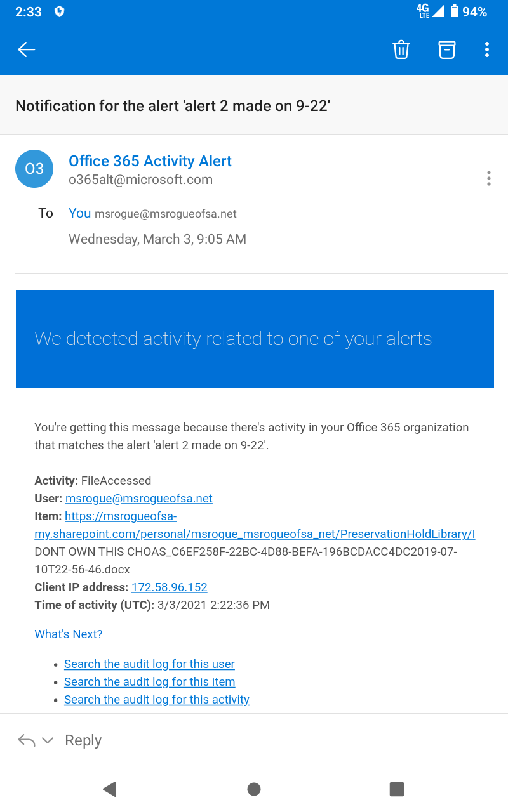The height and width of the screenshot is (812, 508).
Task: Open the msrogue@msrogueofsa.net user link
Action: (x=138, y=499)
